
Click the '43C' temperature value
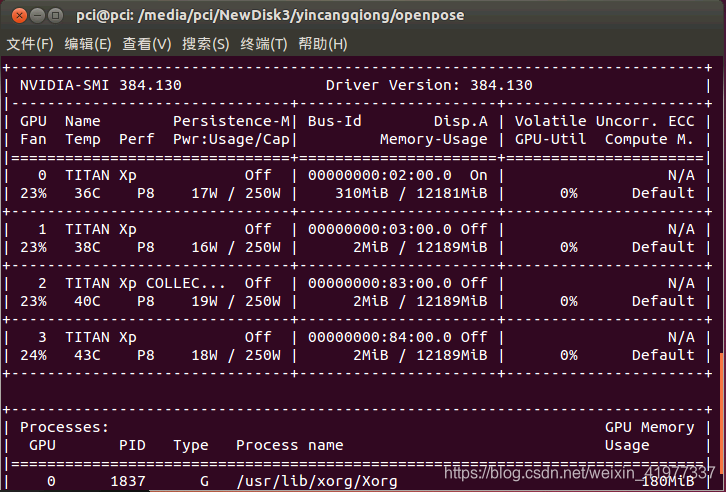(87, 355)
